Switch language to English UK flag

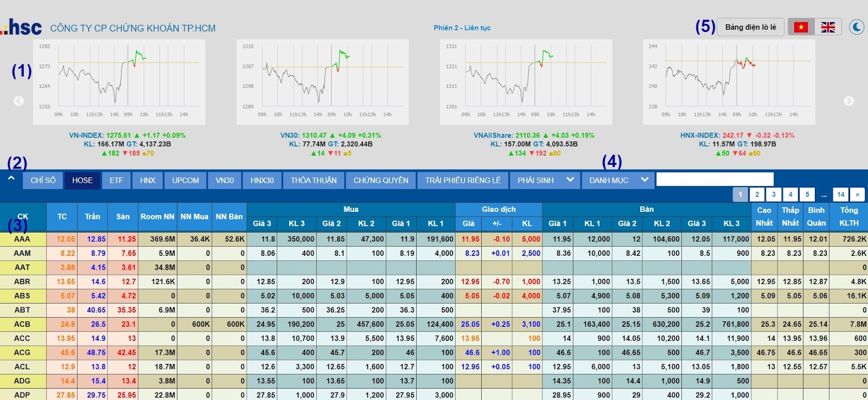(828, 27)
